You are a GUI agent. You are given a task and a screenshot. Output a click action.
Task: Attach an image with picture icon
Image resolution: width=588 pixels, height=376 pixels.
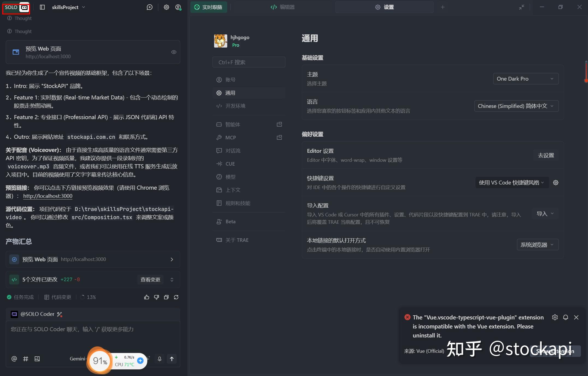pos(37,359)
